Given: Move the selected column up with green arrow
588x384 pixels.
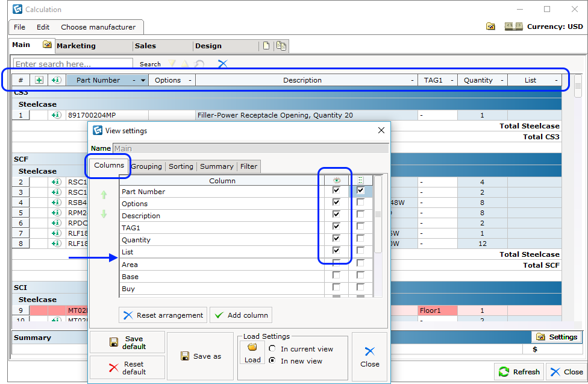Looking at the screenshot, I should pos(105,194).
